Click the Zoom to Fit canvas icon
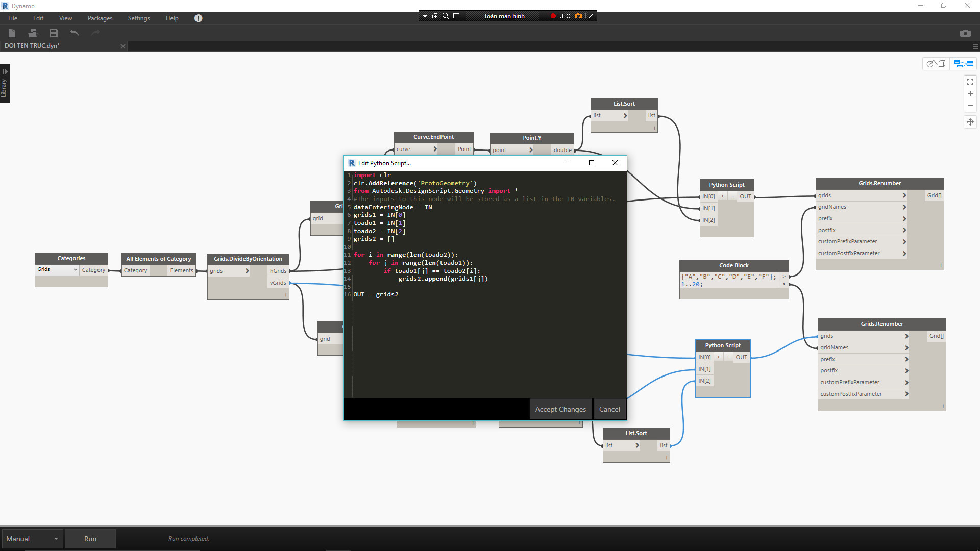 click(x=970, y=82)
